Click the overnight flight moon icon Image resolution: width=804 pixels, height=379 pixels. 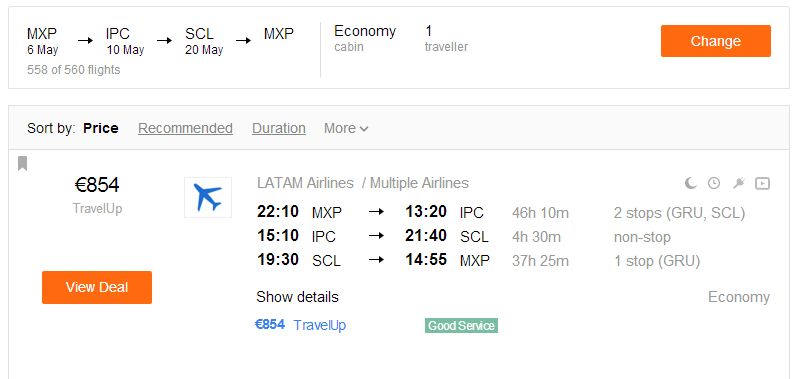coord(691,183)
